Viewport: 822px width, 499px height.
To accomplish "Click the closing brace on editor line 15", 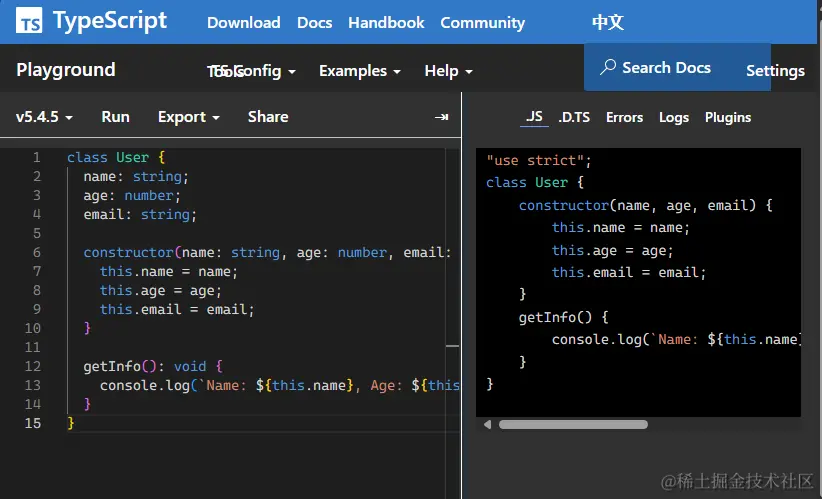I will [71, 423].
